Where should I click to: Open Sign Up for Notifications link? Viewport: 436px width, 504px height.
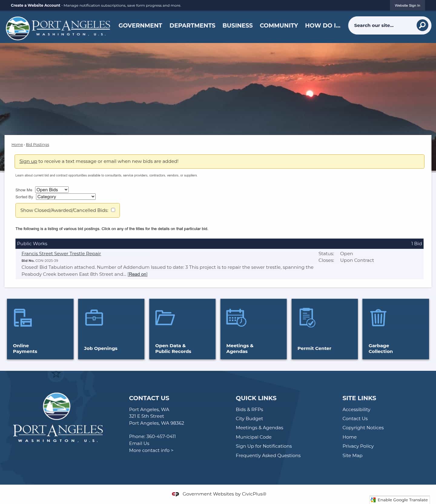264,446
